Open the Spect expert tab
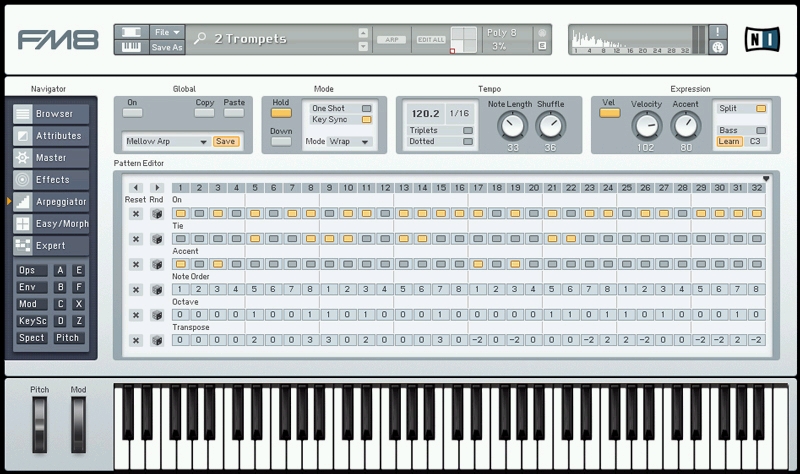800x474 pixels. coord(31,338)
